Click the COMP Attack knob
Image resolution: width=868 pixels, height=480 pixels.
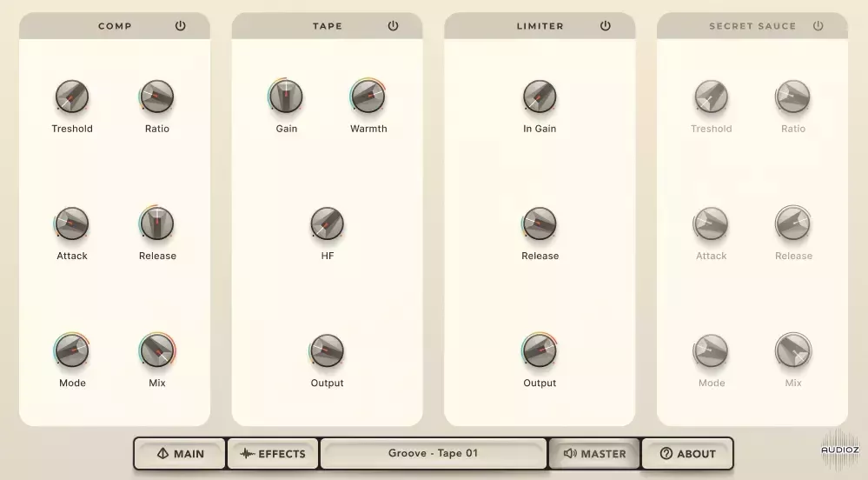(72, 223)
